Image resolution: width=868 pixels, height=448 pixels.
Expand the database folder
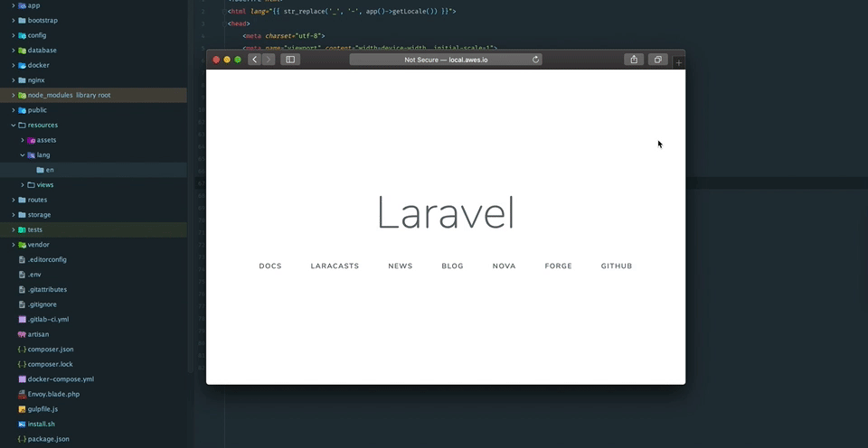click(x=14, y=51)
